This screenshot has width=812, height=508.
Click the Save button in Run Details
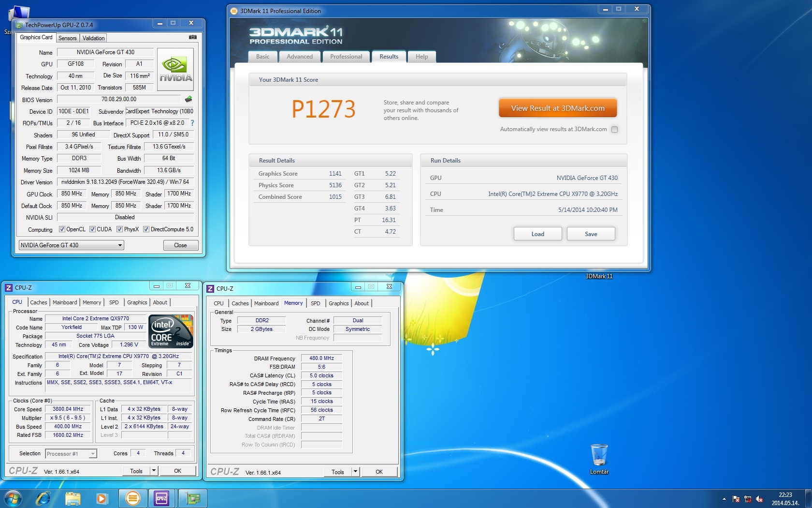pyautogui.click(x=591, y=234)
